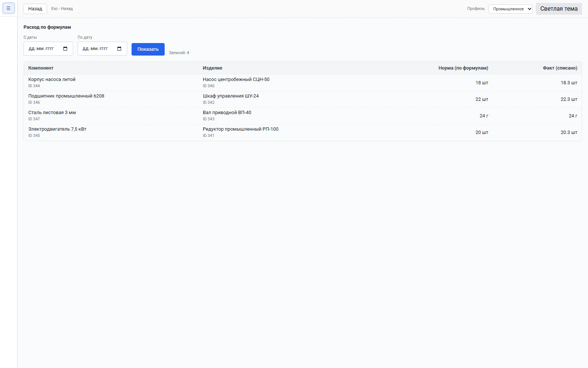588x368 pixels.
Task: Switch theme with Светлая тема button
Action: tap(559, 9)
